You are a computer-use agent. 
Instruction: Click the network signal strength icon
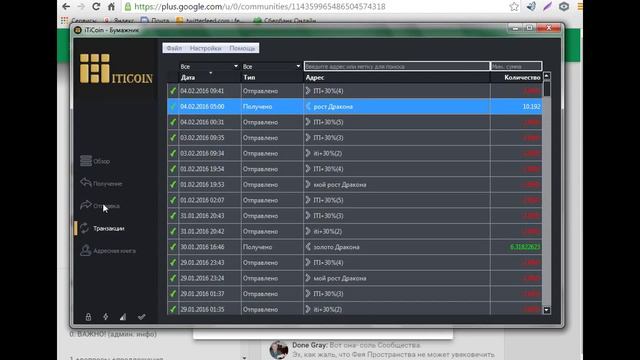(x=123, y=317)
